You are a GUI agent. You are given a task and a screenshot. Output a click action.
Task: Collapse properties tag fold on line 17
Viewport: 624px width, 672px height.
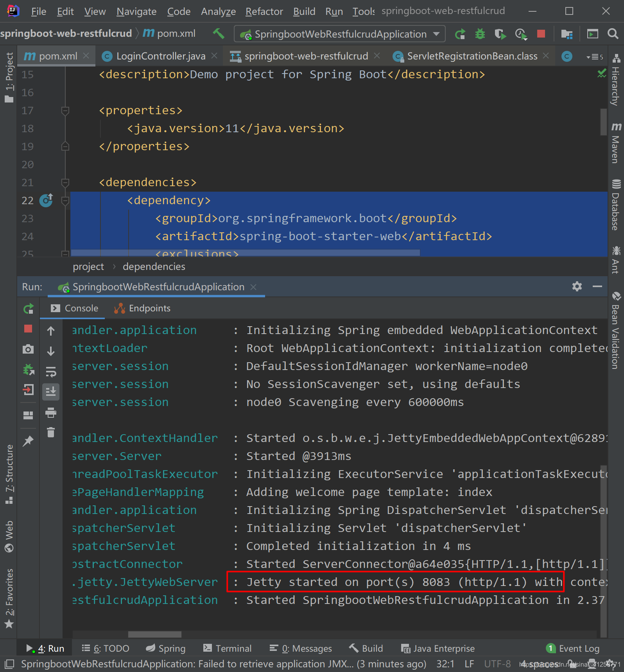tap(65, 111)
